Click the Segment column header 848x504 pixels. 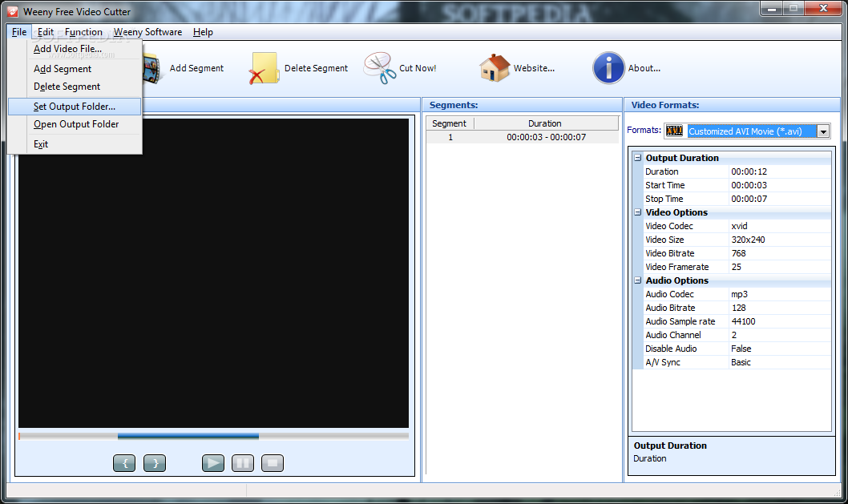point(450,123)
